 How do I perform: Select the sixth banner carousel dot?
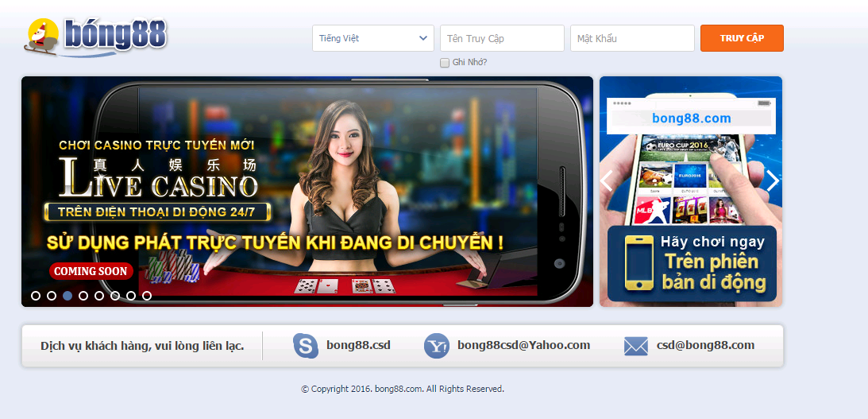click(x=115, y=296)
